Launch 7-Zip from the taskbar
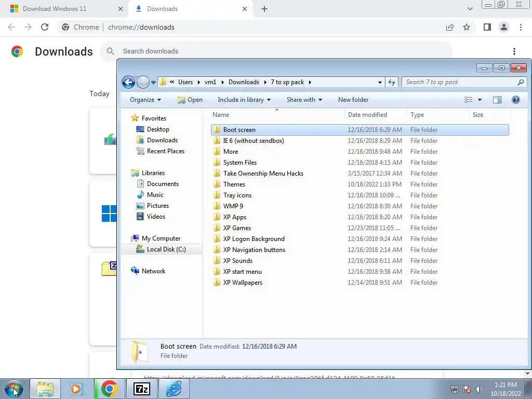The image size is (532, 399). pos(142,389)
